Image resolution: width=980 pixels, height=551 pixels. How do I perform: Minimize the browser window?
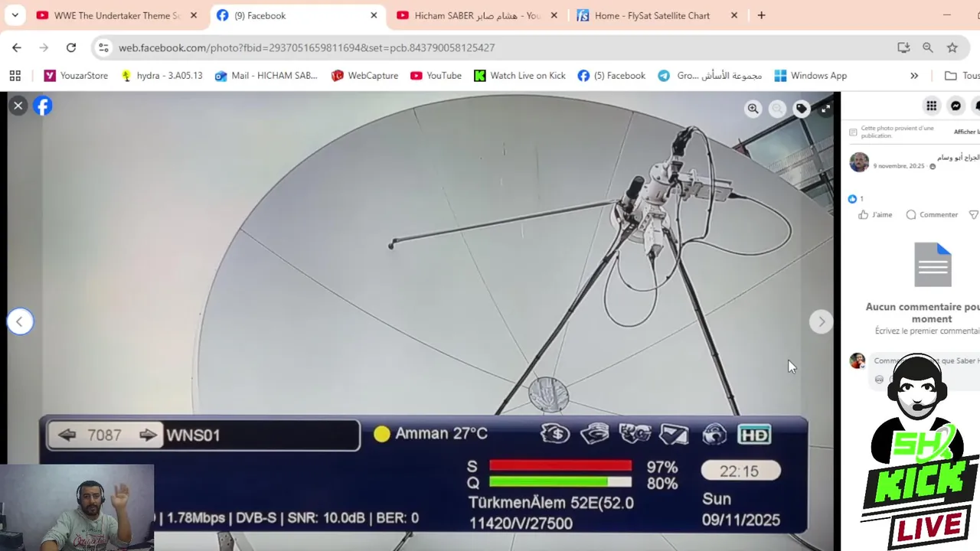pos(946,15)
